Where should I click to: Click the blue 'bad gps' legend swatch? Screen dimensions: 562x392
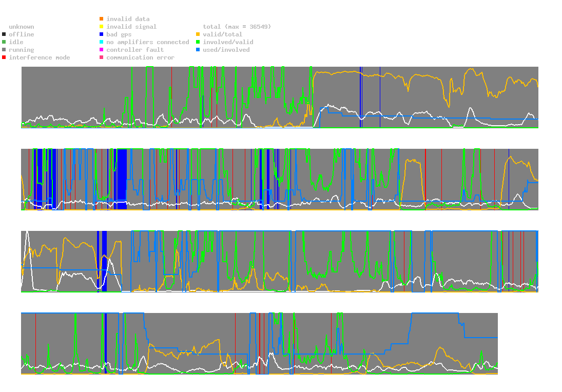[x=102, y=34]
